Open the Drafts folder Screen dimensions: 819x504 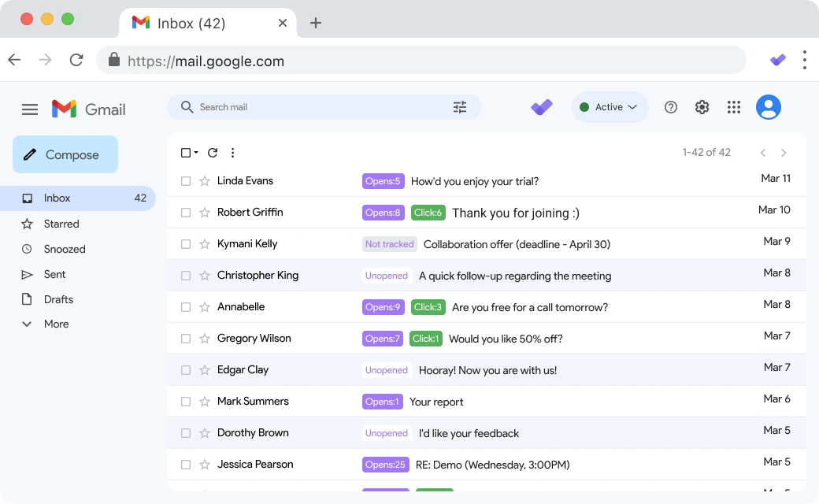(x=58, y=299)
